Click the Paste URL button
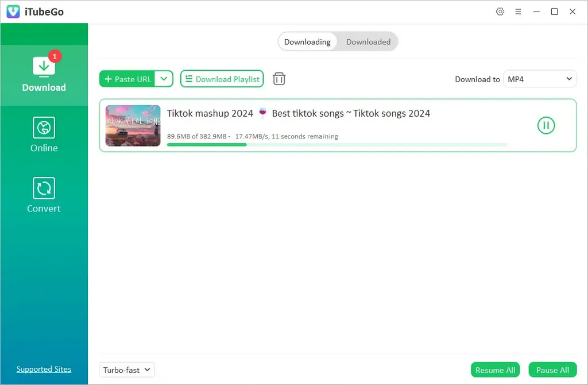The height and width of the screenshot is (385, 588). pos(127,79)
